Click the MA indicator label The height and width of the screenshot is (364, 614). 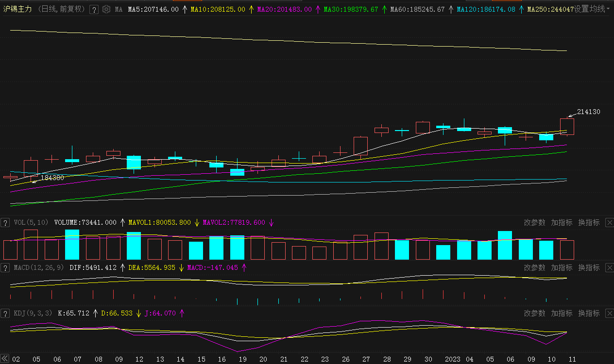pyautogui.click(x=119, y=9)
